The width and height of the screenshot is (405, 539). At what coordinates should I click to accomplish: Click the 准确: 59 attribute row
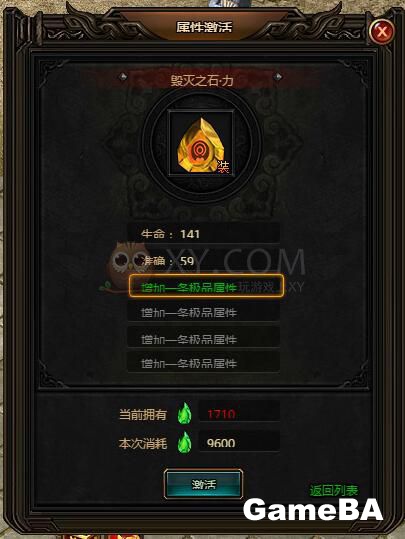coord(204,260)
